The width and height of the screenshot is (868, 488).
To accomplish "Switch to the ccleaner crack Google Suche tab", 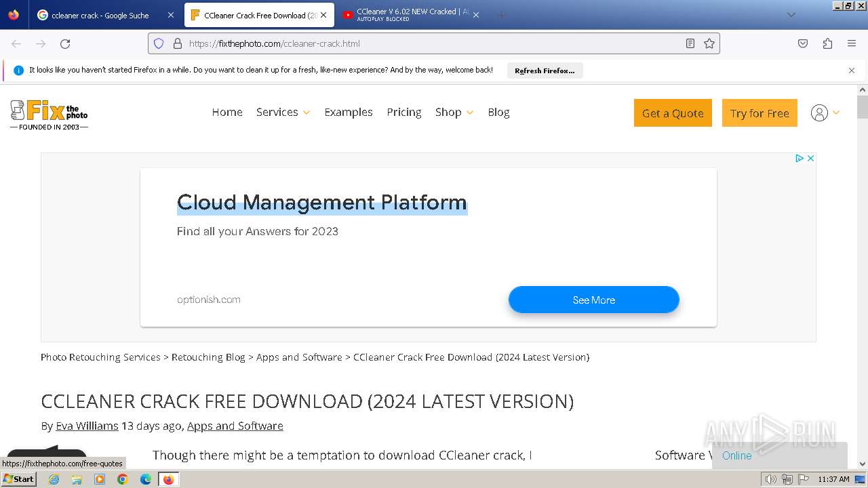I will coord(100,15).
